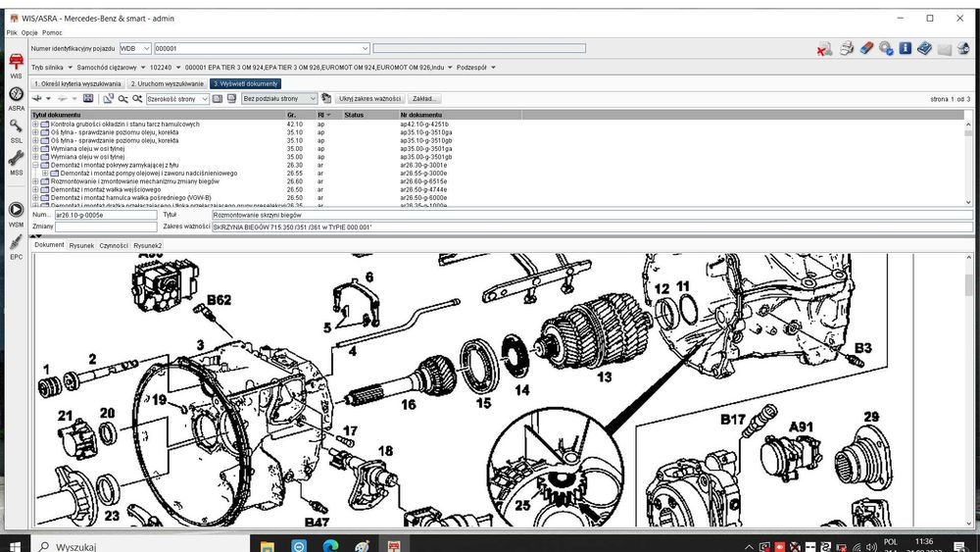
Task: Click the save diskette icon in document toolbar
Action: click(x=88, y=99)
